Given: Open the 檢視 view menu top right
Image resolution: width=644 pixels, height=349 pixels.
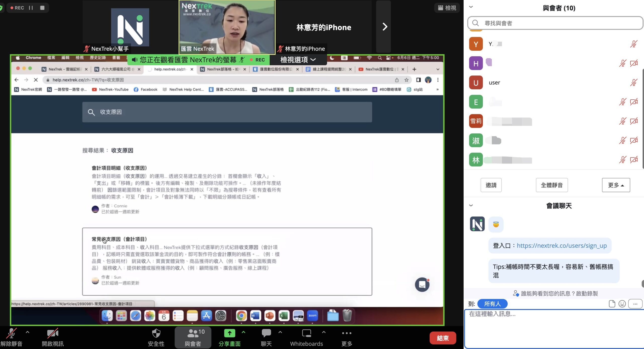Looking at the screenshot, I should tap(447, 8).
